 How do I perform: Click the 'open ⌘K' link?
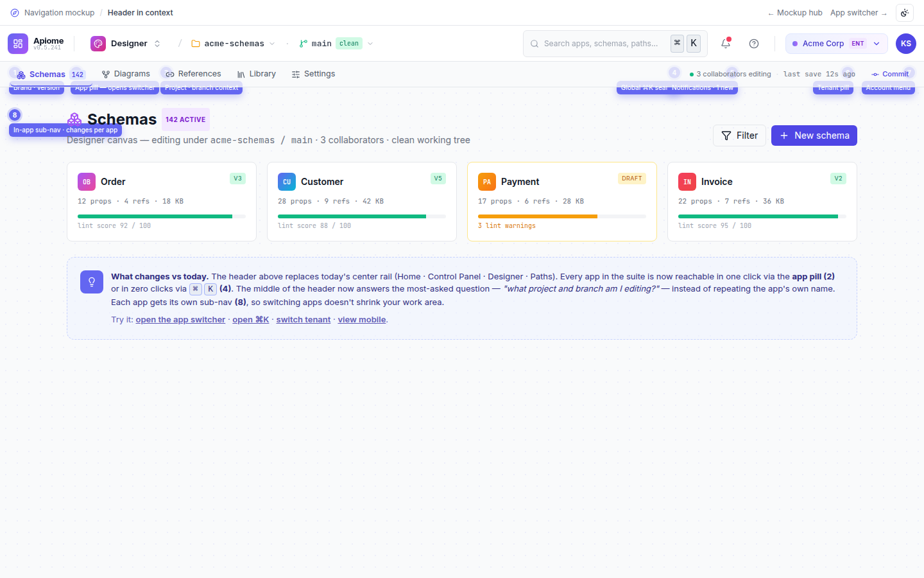click(251, 320)
